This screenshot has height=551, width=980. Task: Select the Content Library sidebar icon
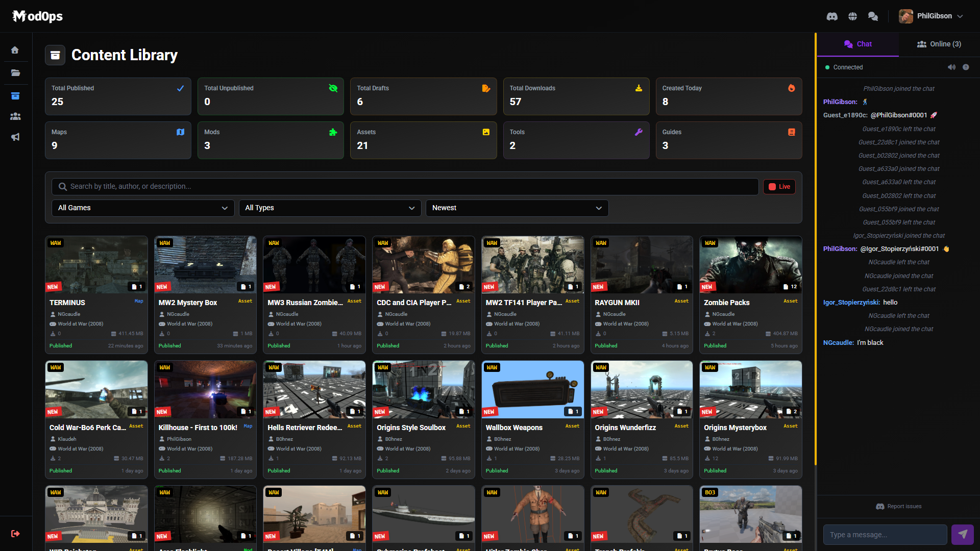(15, 95)
